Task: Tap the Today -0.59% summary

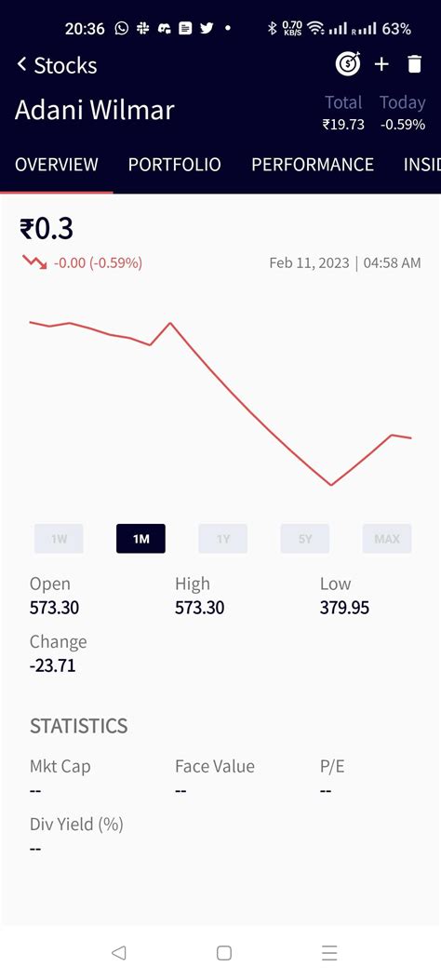Action: [x=402, y=113]
